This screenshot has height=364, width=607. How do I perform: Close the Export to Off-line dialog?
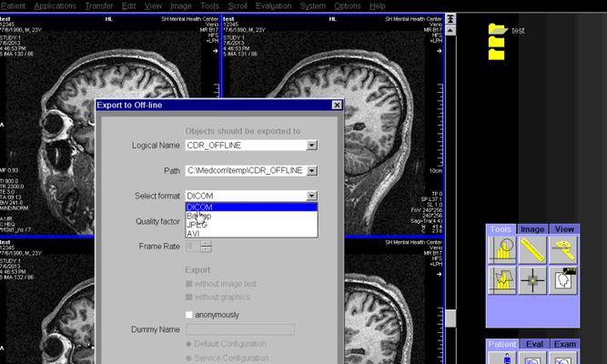coord(337,105)
